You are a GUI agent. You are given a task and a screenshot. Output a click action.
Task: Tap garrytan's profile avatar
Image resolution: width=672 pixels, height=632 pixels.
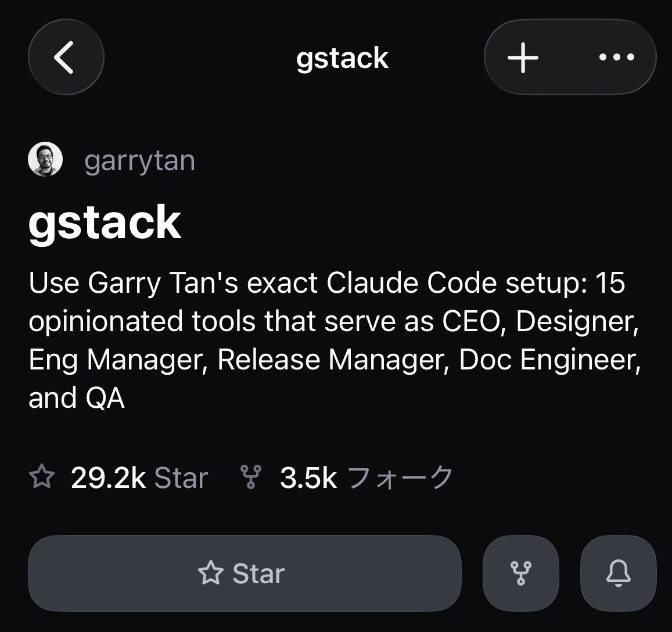coord(45,159)
